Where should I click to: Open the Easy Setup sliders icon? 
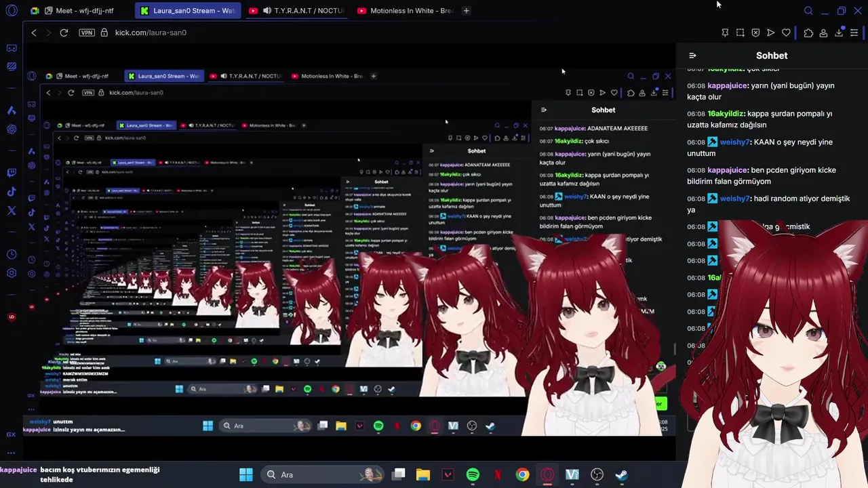point(854,33)
